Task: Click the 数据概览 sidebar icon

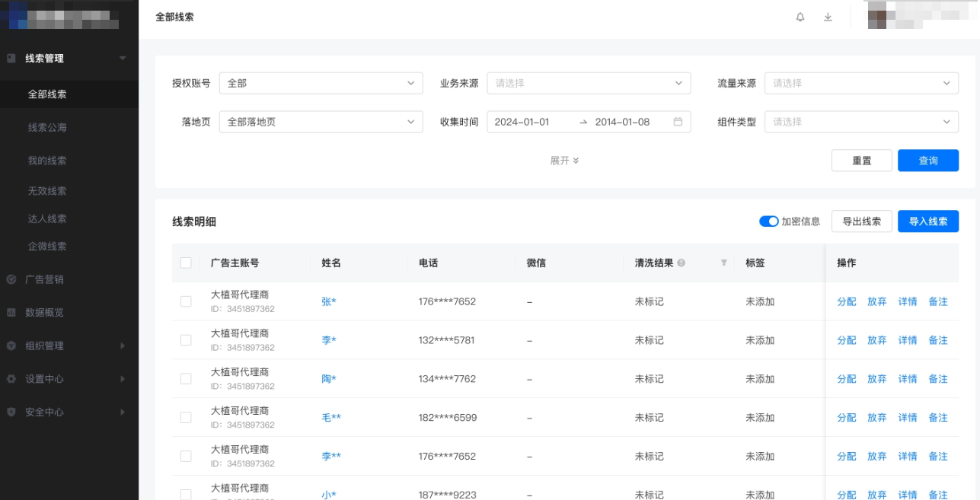Action: (10, 312)
